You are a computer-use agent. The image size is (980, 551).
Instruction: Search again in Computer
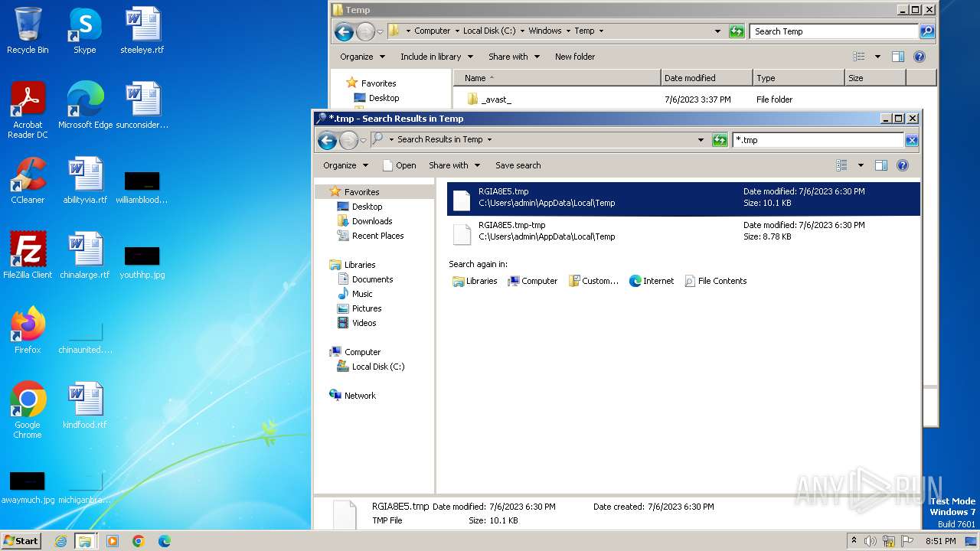pyautogui.click(x=533, y=281)
